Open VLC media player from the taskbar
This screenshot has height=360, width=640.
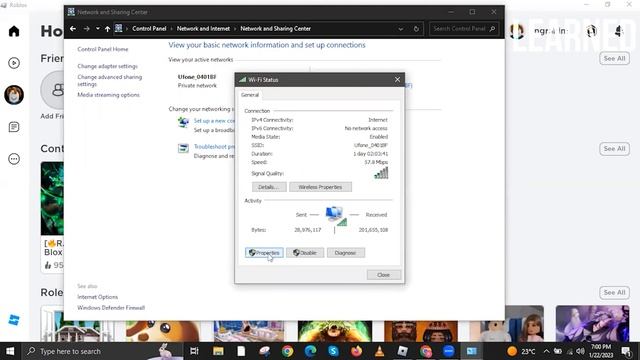tap(380, 351)
